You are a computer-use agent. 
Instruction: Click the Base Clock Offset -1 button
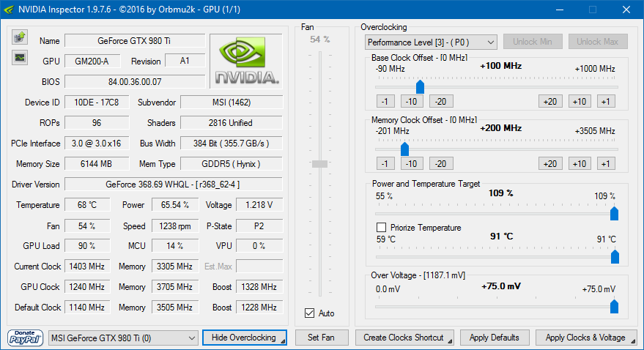point(385,101)
